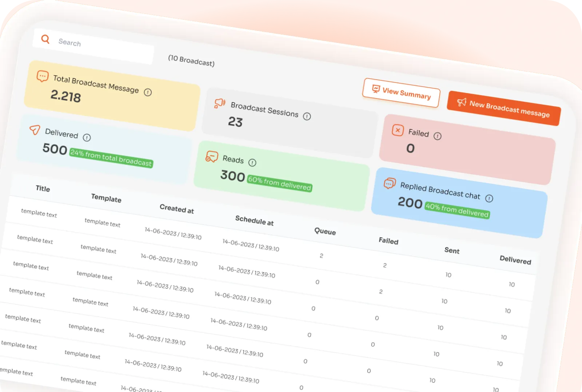Click the Delivered paper plane icon
Screen dimensions: 582x392
pos(35,130)
